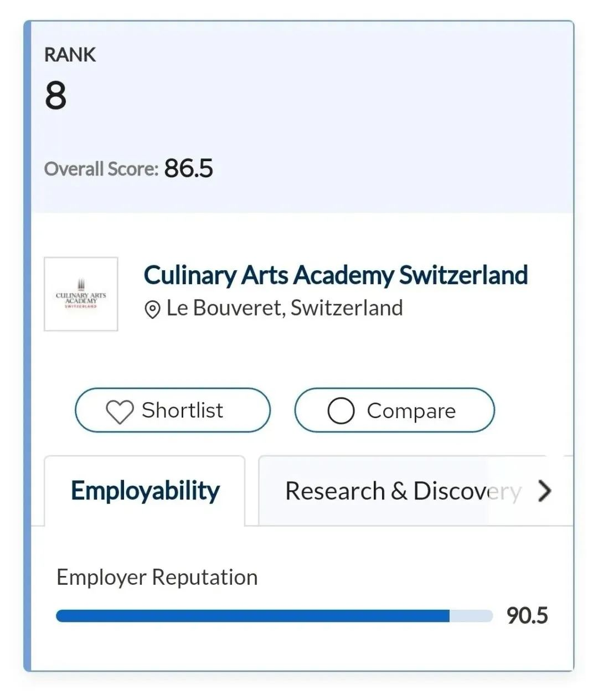Click the rank number 8

(x=55, y=95)
